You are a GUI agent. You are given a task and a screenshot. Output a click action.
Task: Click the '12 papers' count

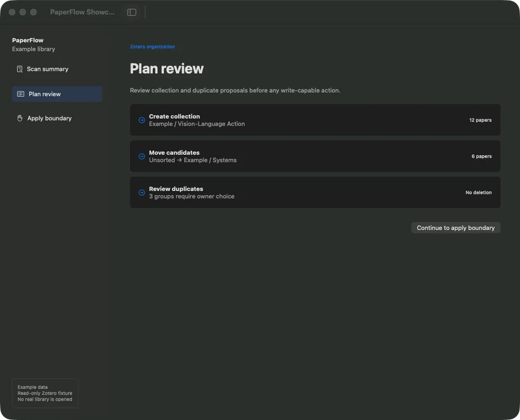(480, 120)
